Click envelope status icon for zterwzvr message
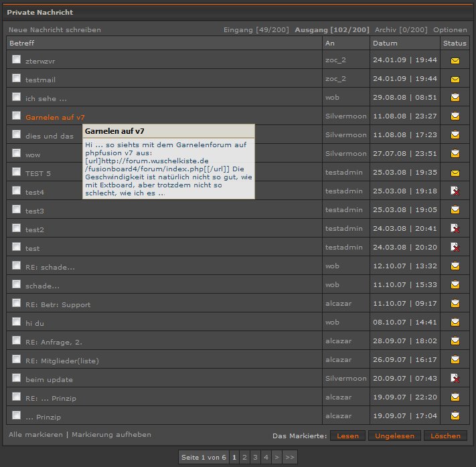 (x=455, y=60)
